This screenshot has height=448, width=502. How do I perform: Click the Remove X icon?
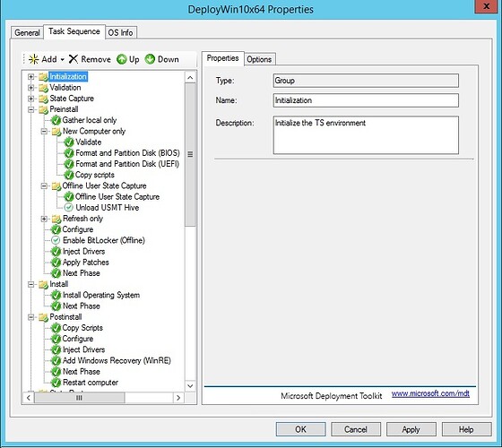coord(74,59)
